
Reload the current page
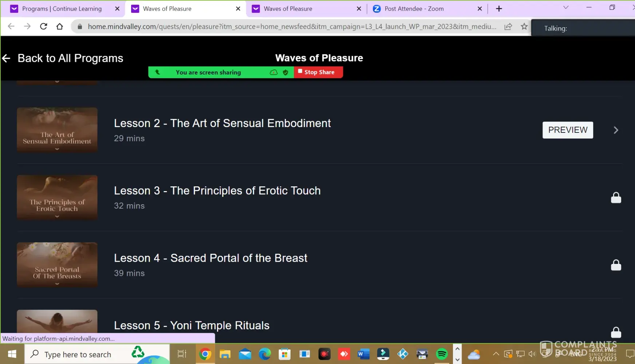click(x=44, y=26)
